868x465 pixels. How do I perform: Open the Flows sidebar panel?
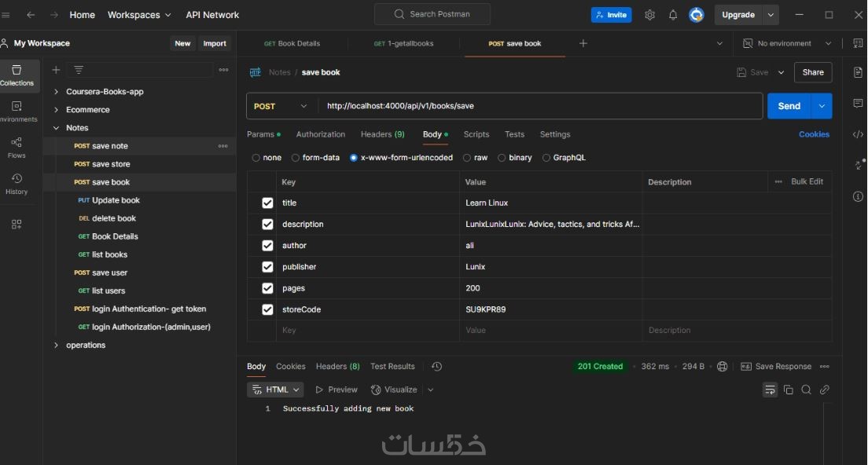pos(17,148)
